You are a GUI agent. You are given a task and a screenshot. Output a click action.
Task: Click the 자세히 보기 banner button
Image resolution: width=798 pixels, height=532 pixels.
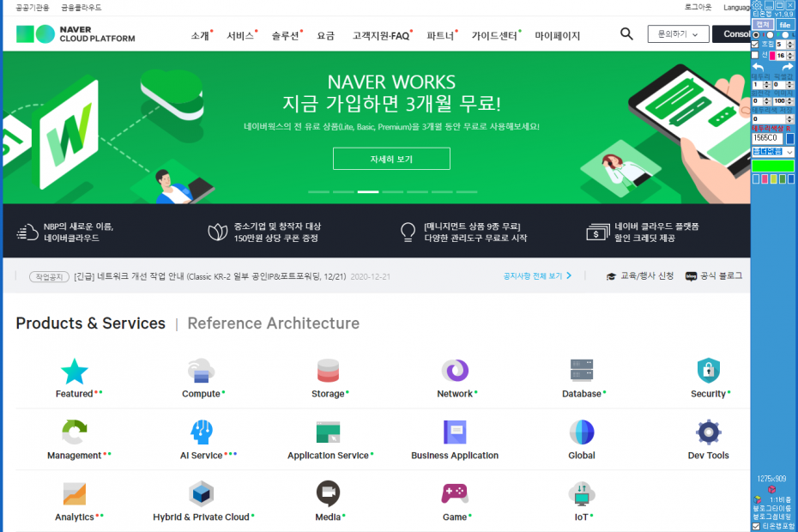(x=391, y=159)
